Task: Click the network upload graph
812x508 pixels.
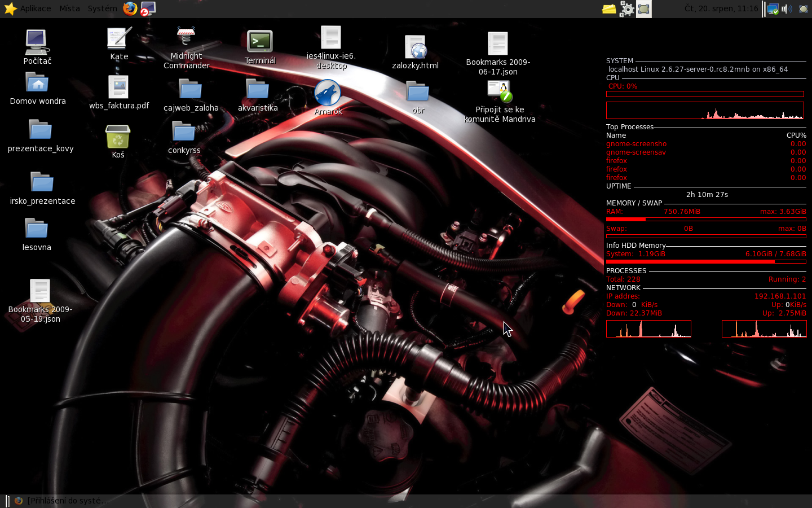Action: pos(764,329)
